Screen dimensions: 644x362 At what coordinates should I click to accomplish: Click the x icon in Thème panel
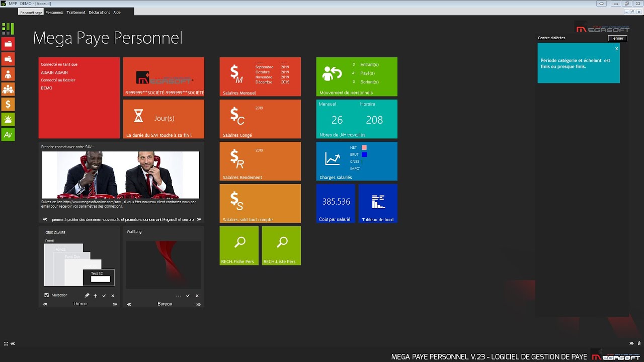pyautogui.click(x=113, y=296)
